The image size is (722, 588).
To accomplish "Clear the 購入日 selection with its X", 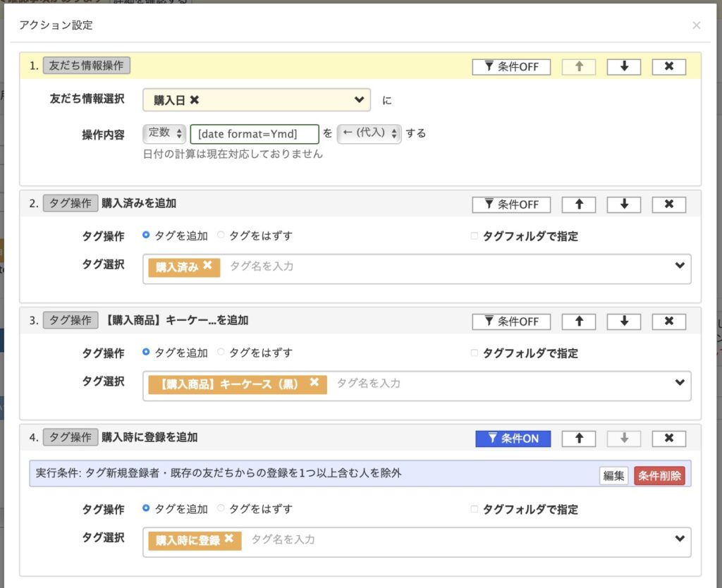I will point(195,100).
